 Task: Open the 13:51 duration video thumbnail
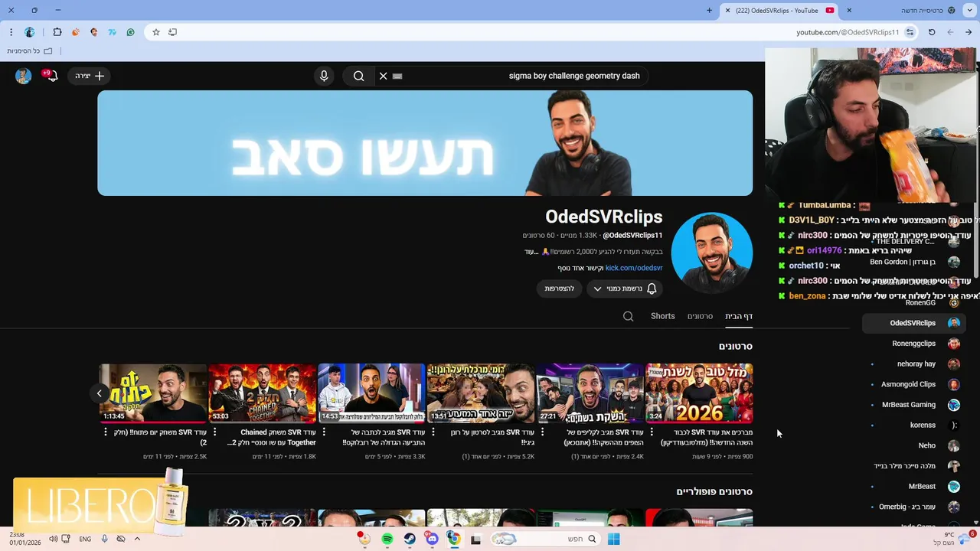481,393
